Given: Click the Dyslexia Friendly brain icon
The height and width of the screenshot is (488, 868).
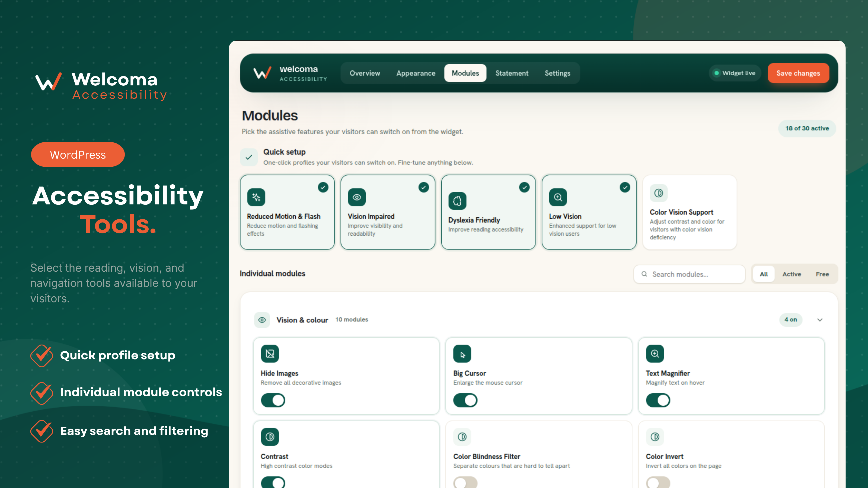Looking at the screenshot, I should click(x=457, y=201).
